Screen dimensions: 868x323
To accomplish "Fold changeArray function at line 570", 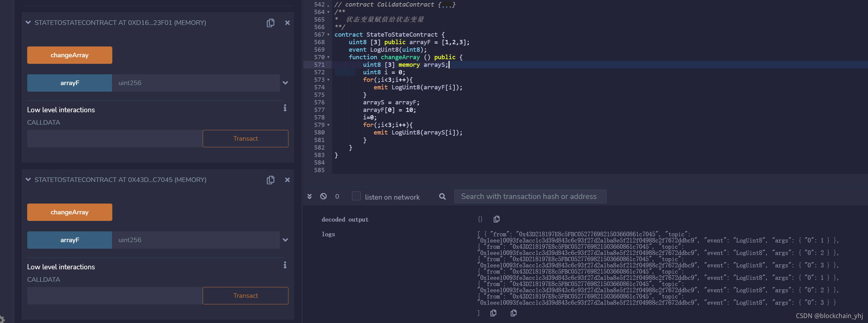I will tap(328, 57).
